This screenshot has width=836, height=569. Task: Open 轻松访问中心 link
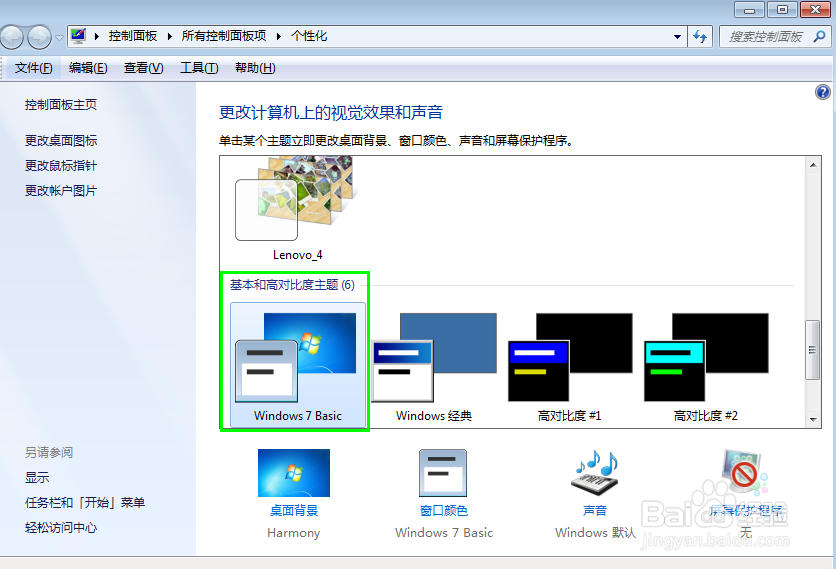click(61, 527)
